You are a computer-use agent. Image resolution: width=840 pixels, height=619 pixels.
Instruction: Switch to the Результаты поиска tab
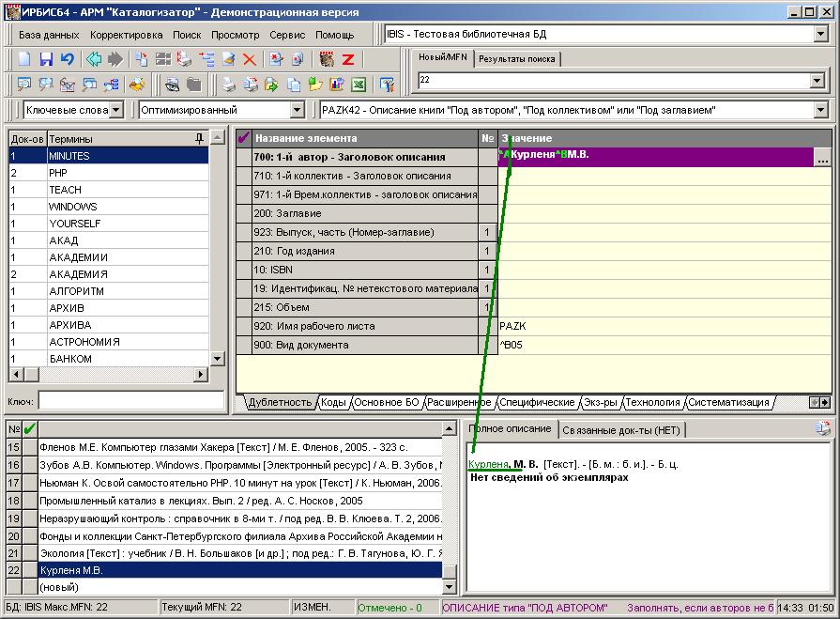[x=516, y=58]
